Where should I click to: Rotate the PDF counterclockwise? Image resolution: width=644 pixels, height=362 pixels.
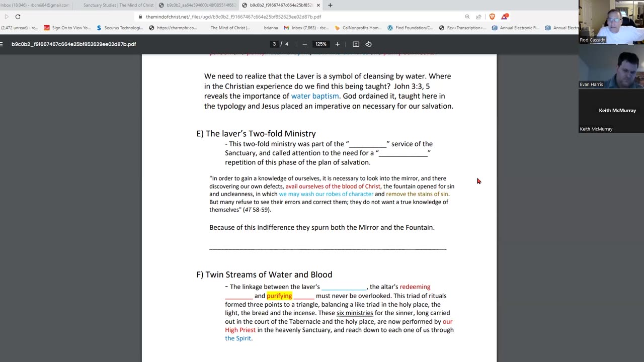(368, 44)
